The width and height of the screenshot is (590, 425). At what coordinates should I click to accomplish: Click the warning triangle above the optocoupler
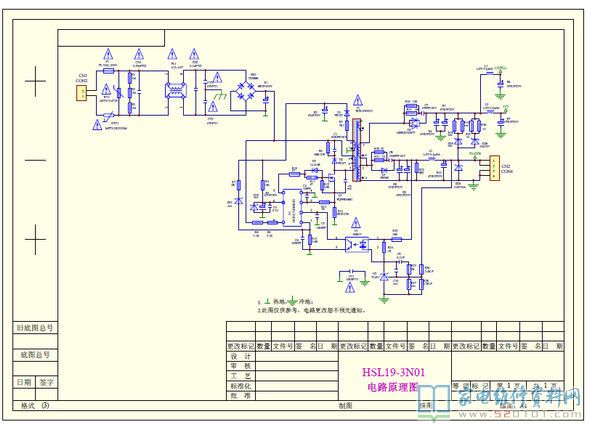tap(356, 223)
